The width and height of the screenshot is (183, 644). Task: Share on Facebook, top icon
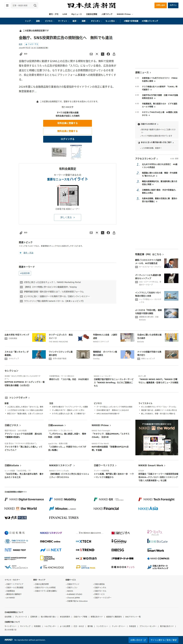tap(108, 54)
